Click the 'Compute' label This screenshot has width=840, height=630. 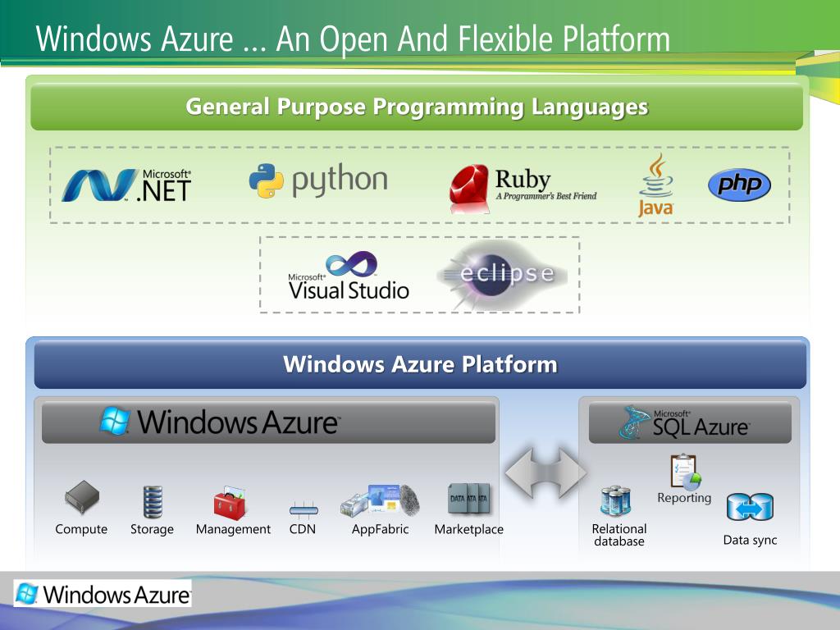point(81,529)
